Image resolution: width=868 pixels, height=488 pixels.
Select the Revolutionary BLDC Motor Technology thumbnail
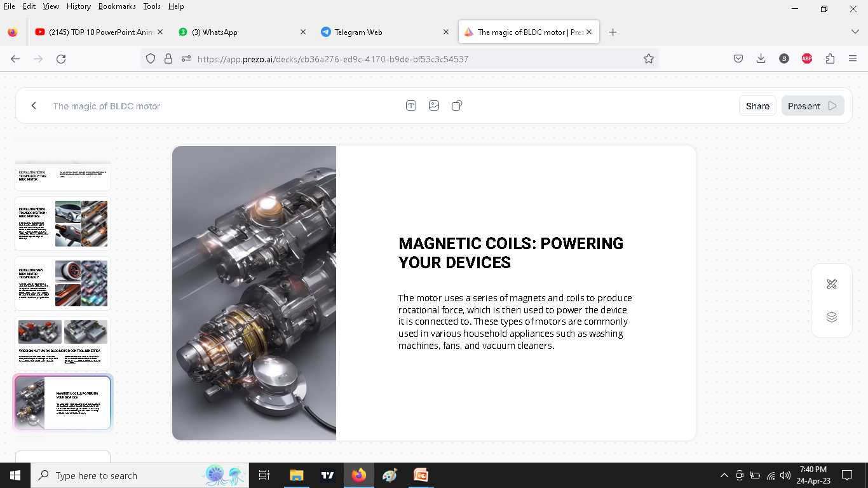click(63, 283)
